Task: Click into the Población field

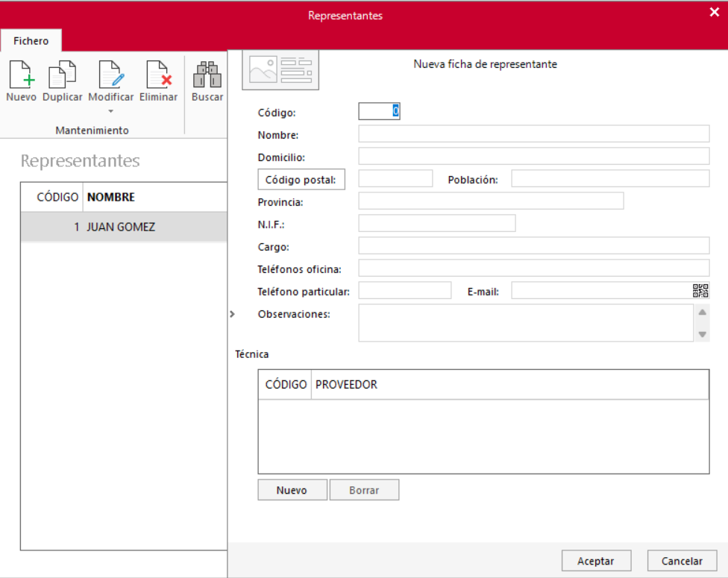Action: click(x=611, y=178)
